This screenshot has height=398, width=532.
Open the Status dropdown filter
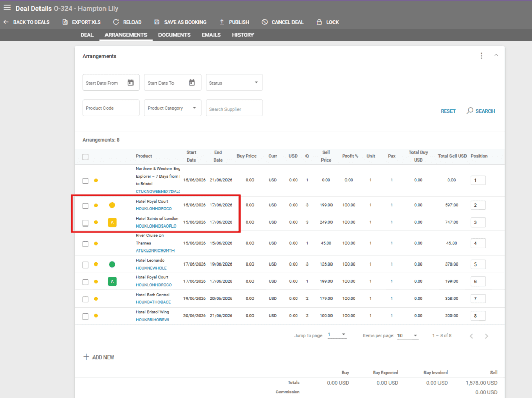pyautogui.click(x=234, y=83)
